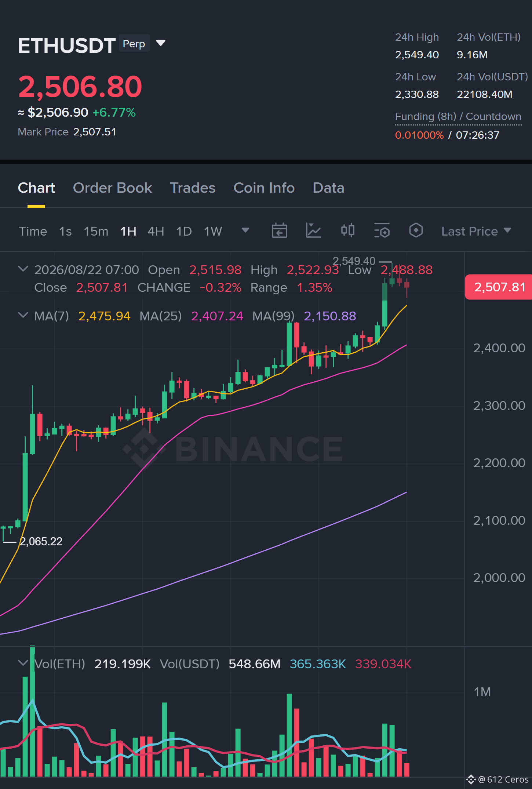Collapse the OHLC candle info row
532x789 pixels.
23,269
